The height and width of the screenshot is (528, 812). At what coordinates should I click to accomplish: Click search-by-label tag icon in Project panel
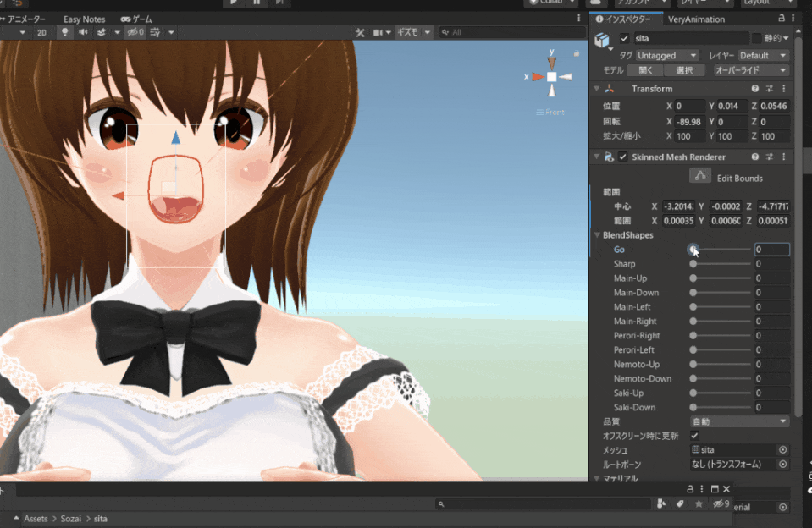tap(679, 503)
